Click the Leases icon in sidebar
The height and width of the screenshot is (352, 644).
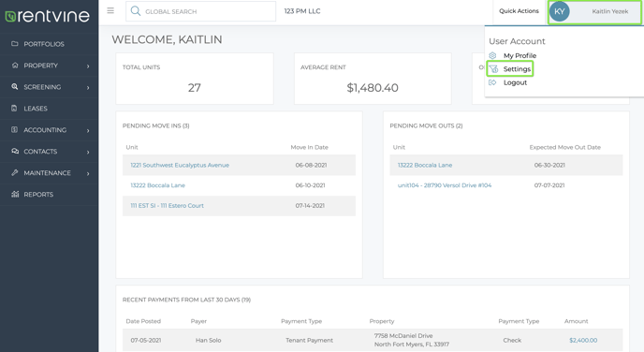[14, 108]
